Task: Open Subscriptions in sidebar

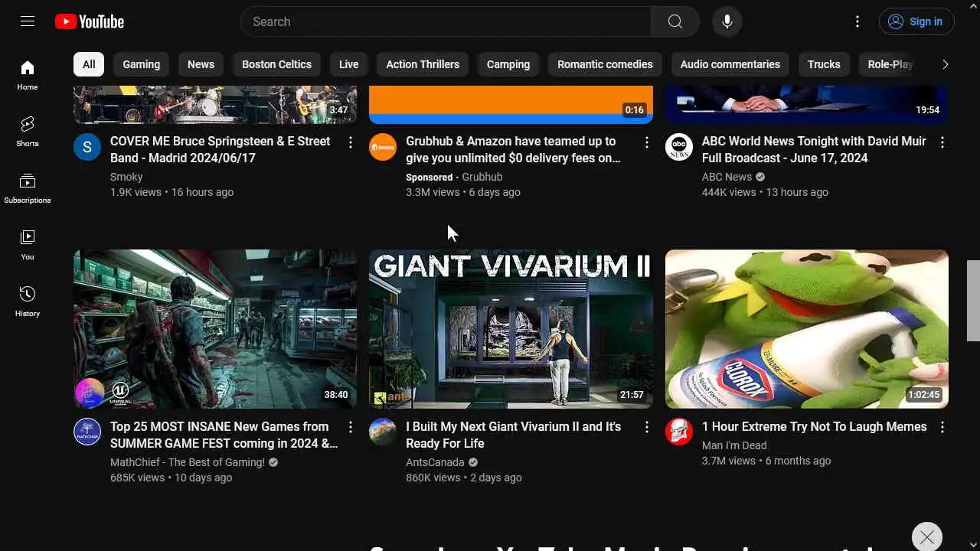Action: click(28, 188)
